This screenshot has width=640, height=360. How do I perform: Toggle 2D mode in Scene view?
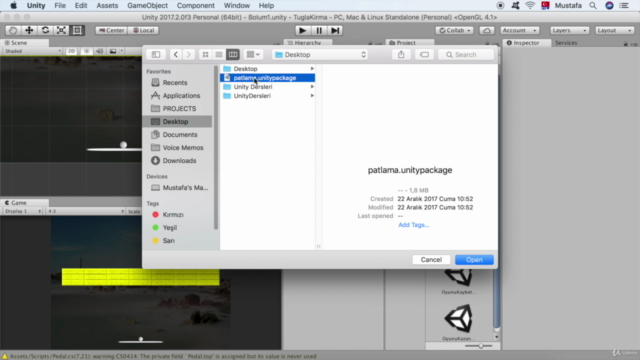[71, 51]
